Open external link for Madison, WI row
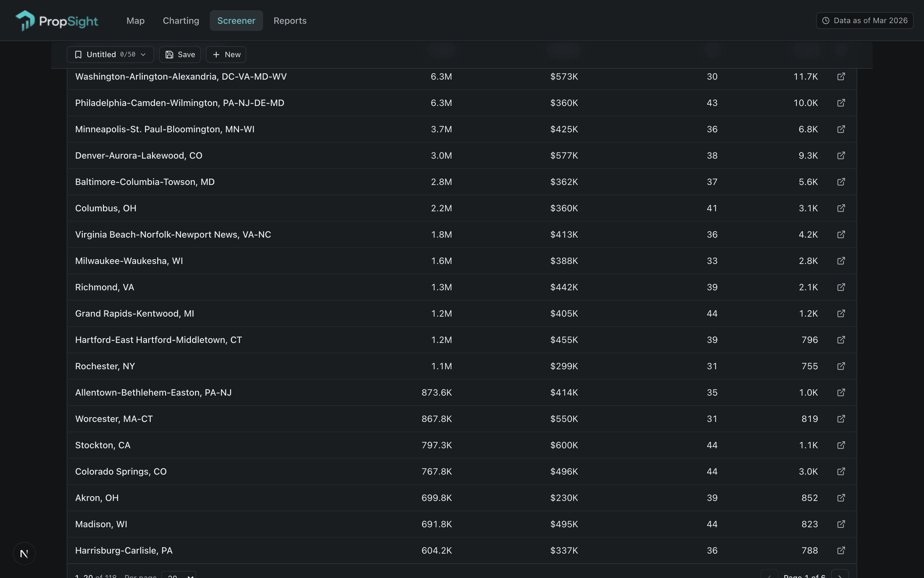This screenshot has width=924, height=578. pos(841,524)
